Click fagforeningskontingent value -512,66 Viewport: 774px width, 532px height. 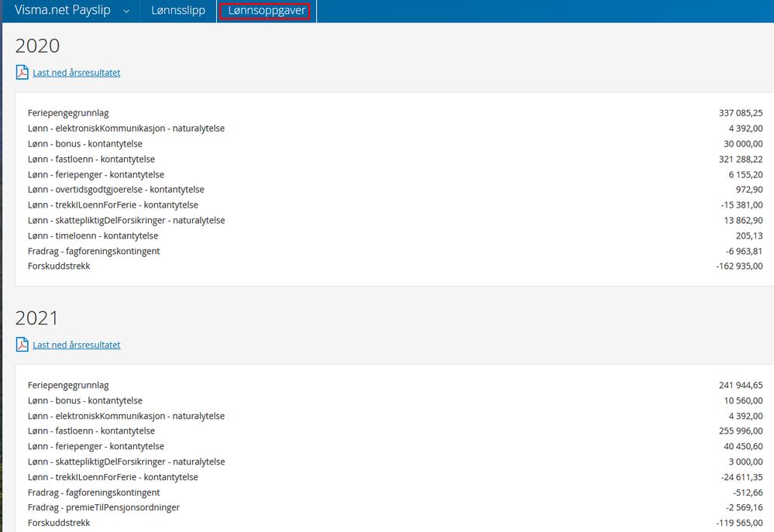coord(748,493)
